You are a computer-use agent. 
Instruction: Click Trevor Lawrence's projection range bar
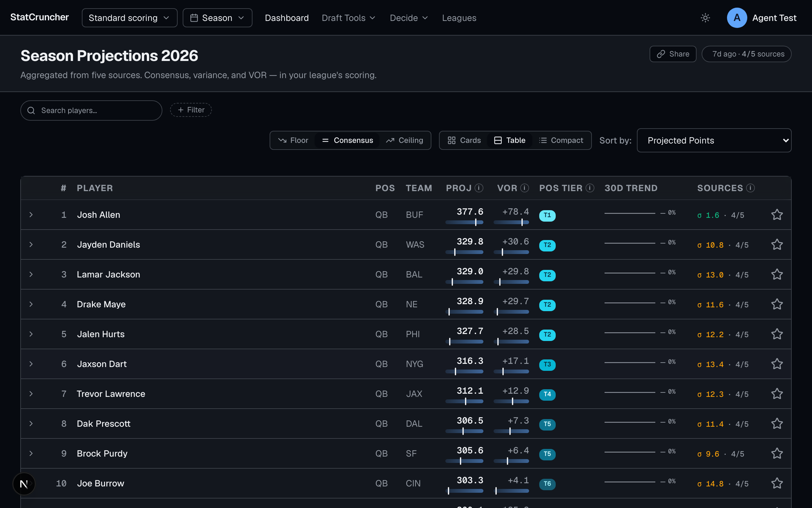[x=464, y=401]
